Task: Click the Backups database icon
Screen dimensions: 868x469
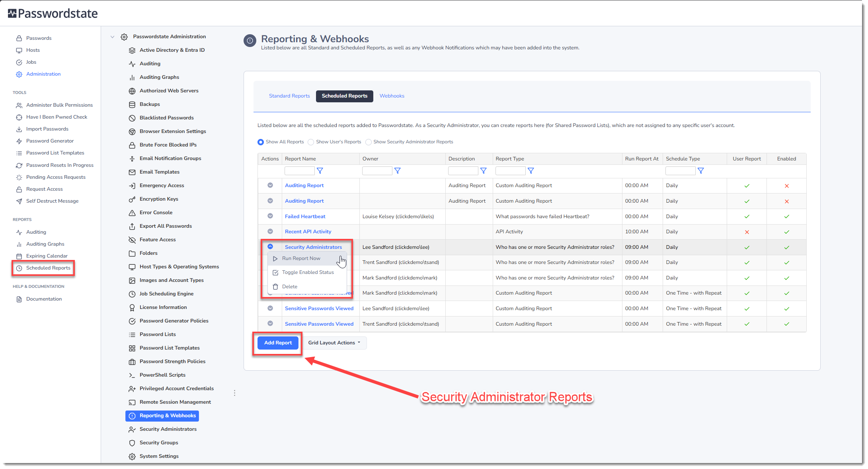Action: tap(132, 104)
